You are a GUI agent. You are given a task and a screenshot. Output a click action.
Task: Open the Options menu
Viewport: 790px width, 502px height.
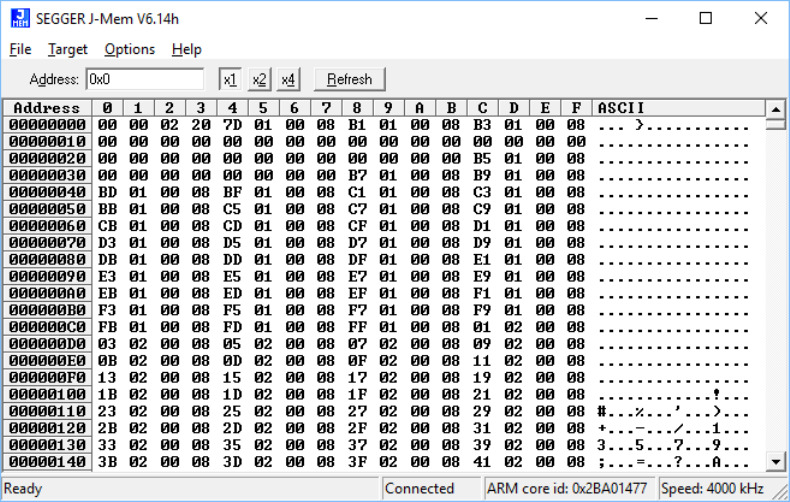(130, 49)
